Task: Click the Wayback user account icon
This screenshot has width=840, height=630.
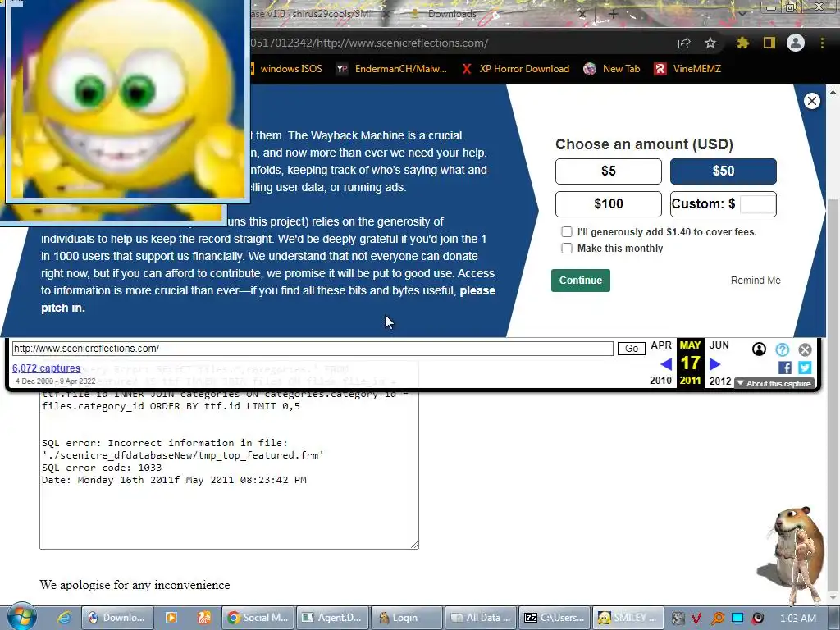Action: pyautogui.click(x=759, y=349)
